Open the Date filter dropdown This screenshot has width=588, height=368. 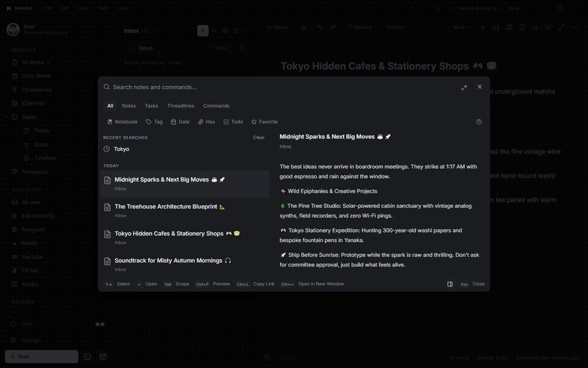click(180, 122)
